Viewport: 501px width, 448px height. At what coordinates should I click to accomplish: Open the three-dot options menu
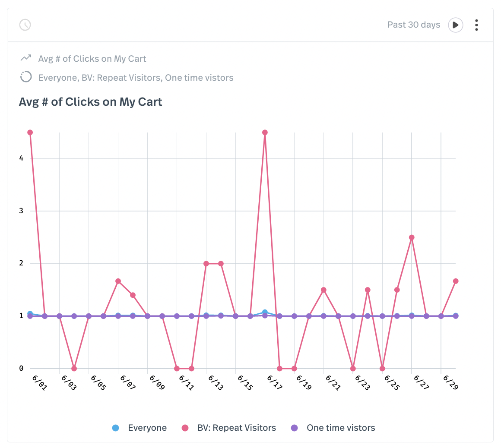point(476,25)
